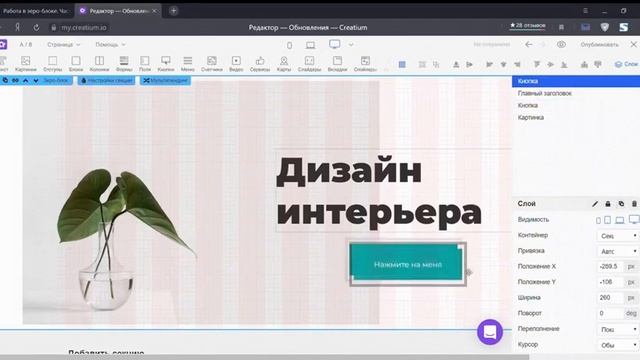The width and height of the screenshot is (640, 360).
Task: Reload the page in browser toolbar
Action: (x=36, y=27)
